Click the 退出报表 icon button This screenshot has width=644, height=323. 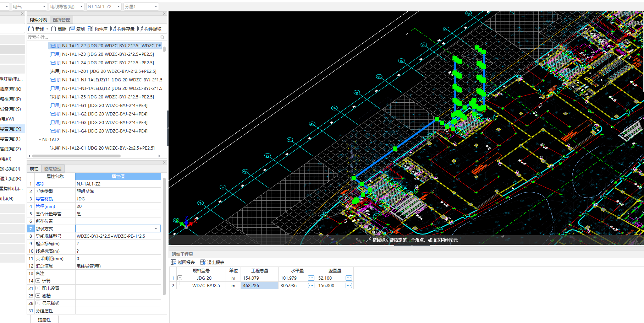[203, 262]
